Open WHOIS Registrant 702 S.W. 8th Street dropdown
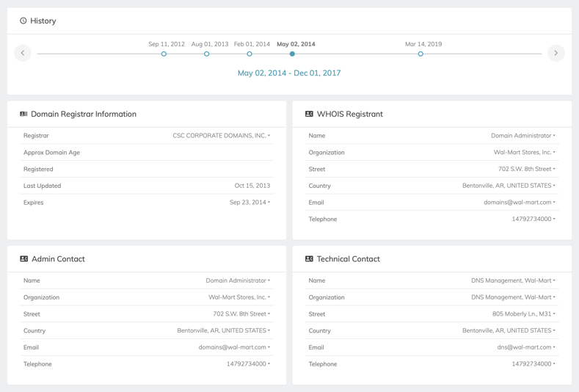This screenshot has width=579, height=392. [527, 169]
